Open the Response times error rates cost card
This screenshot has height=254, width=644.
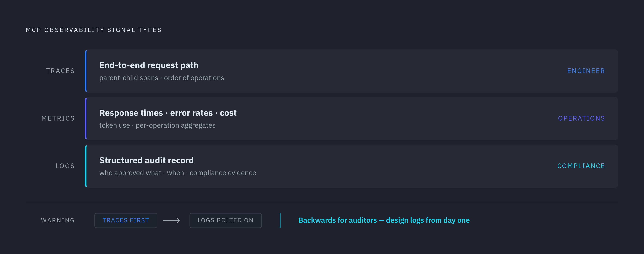click(x=352, y=119)
